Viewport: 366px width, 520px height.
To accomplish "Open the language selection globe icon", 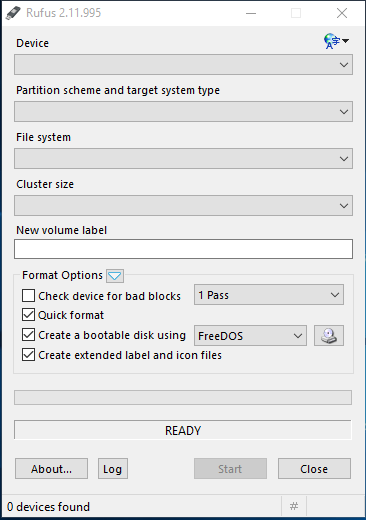I will click(336, 41).
